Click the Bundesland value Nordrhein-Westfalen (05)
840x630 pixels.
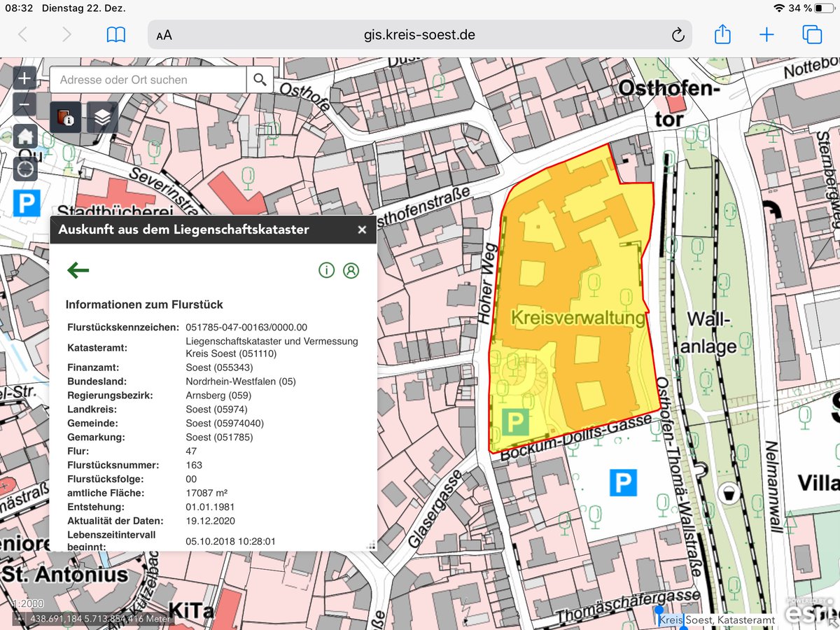(x=241, y=381)
